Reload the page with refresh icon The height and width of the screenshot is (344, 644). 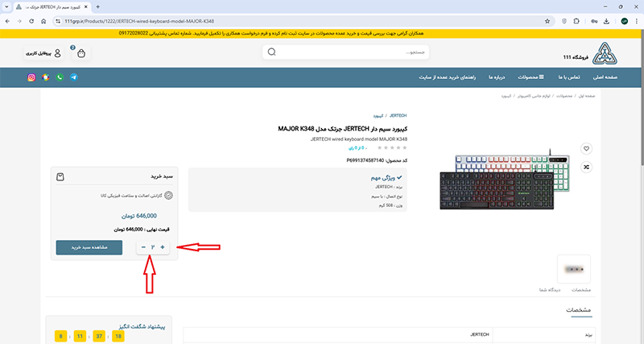coord(31,22)
